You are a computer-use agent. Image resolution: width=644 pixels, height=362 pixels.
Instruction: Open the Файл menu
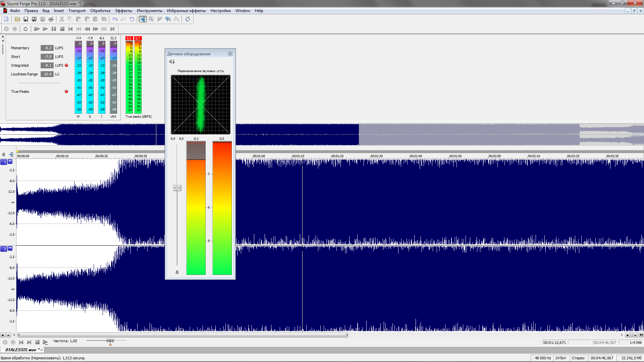point(15,11)
